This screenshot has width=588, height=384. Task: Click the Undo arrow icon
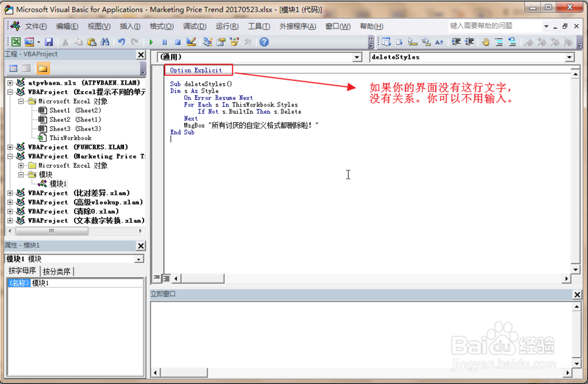tap(121, 42)
